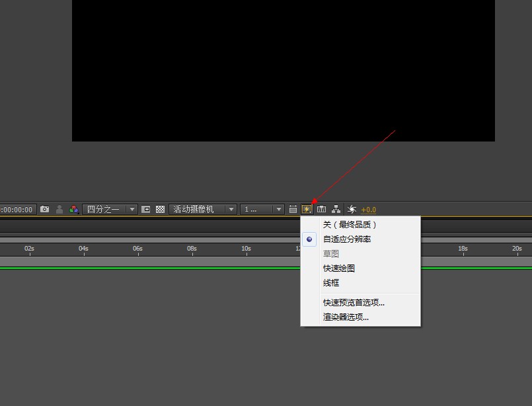Click the 04s mark on timeline ruler
The image size is (532, 406).
pos(83,249)
